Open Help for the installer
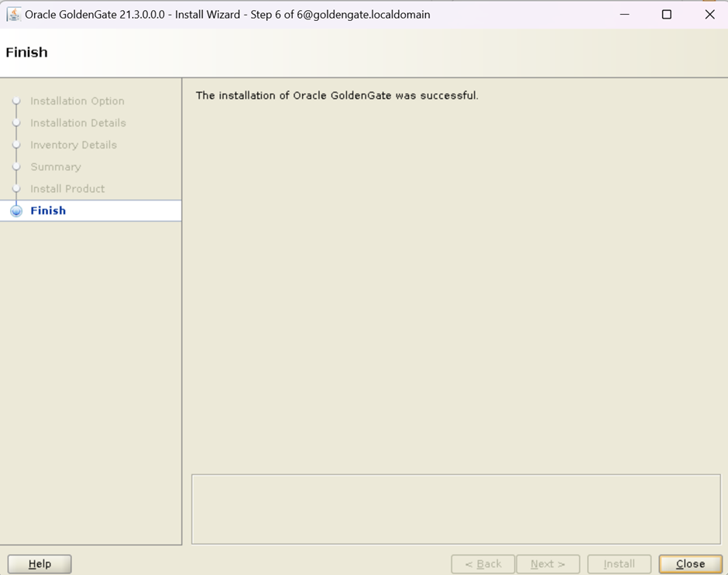 click(39, 564)
